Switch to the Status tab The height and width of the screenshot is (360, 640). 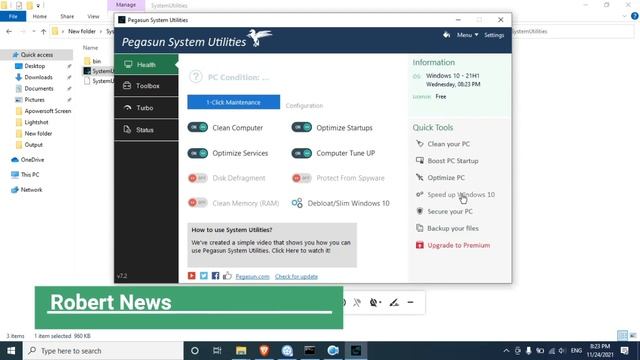(x=146, y=130)
